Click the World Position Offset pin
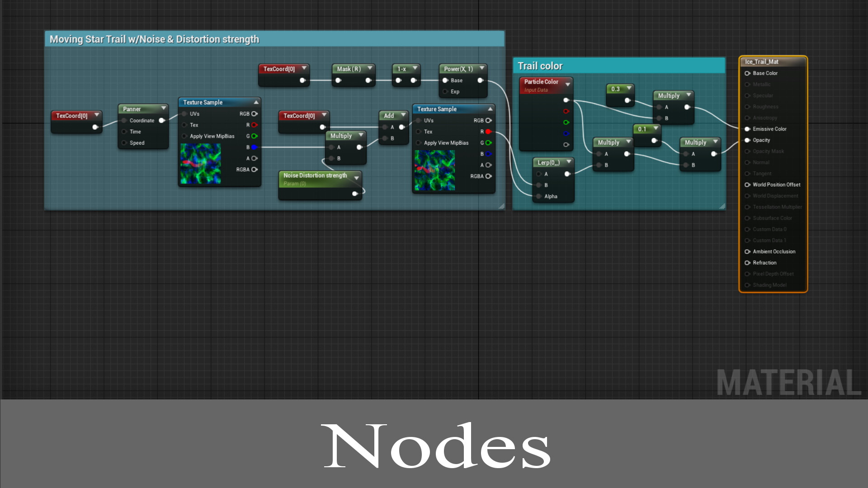The image size is (868, 488). tap(747, 185)
